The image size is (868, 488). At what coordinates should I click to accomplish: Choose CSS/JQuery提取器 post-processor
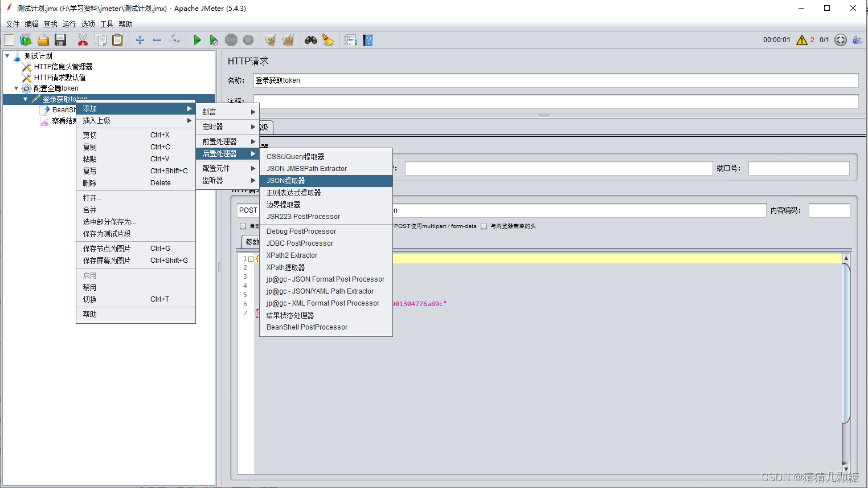click(x=326, y=157)
